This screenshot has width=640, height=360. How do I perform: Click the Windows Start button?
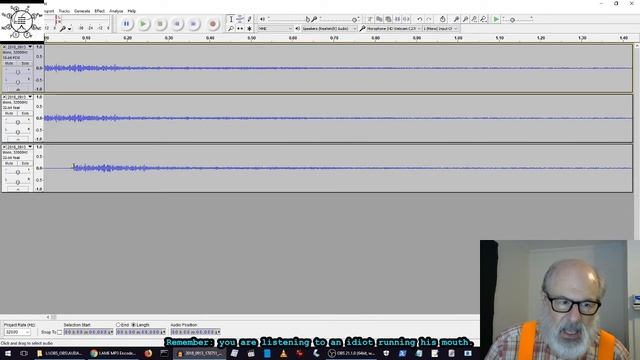click(8, 353)
